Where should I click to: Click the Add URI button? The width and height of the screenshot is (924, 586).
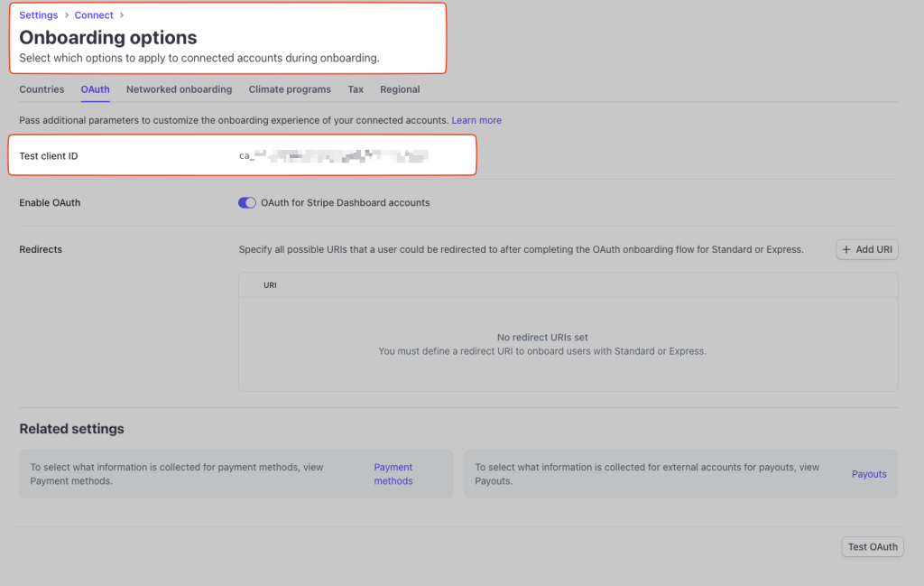[x=867, y=249]
